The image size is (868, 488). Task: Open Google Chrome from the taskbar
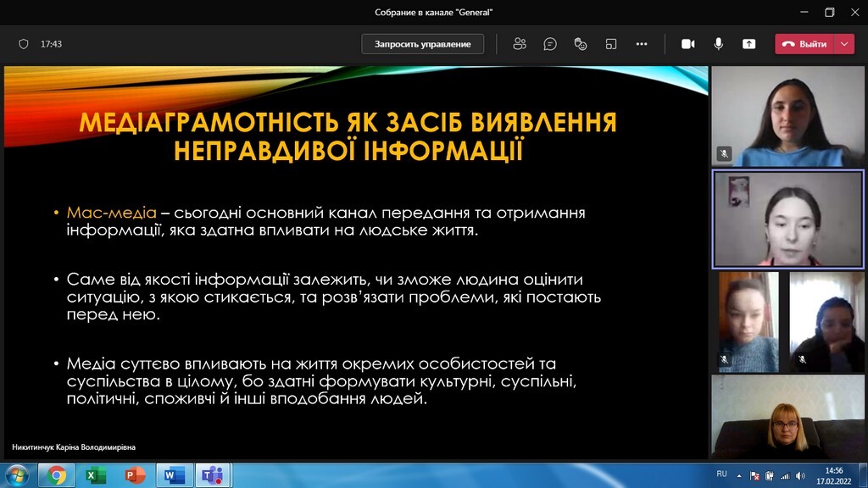coord(57,475)
